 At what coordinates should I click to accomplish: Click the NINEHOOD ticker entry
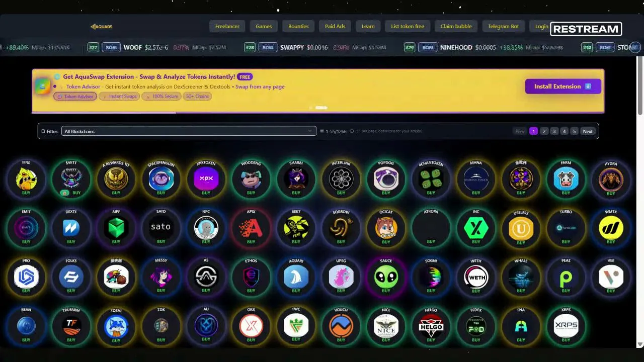(484, 47)
